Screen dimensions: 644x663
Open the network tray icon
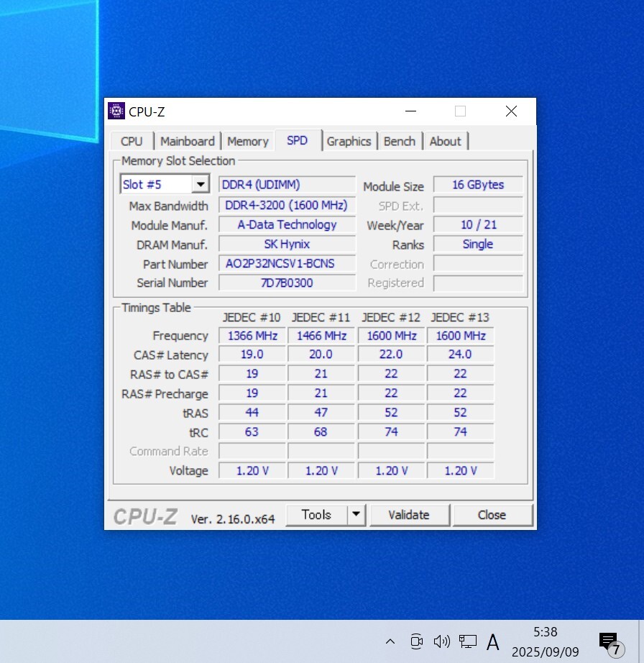point(468,641)
